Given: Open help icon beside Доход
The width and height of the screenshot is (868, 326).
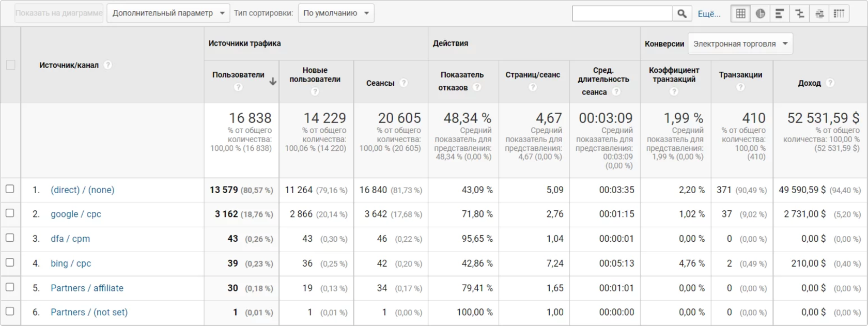Looking at the screenshot, I should 830,83.
